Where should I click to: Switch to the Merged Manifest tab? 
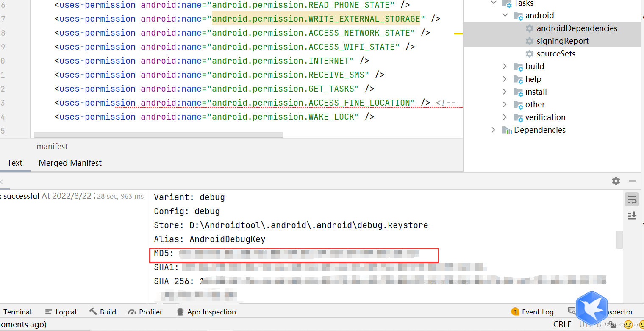[x=70, y=163]
